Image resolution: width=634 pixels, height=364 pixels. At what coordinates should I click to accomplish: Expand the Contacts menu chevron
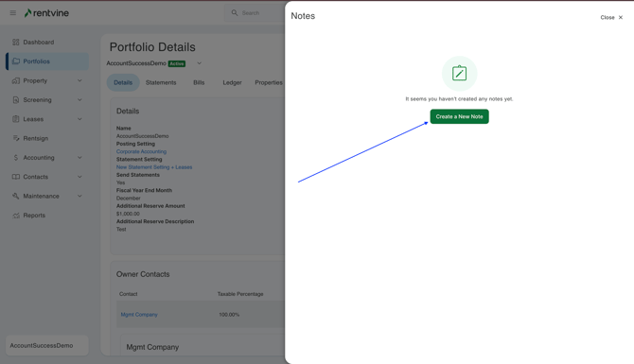pos(79,177)
